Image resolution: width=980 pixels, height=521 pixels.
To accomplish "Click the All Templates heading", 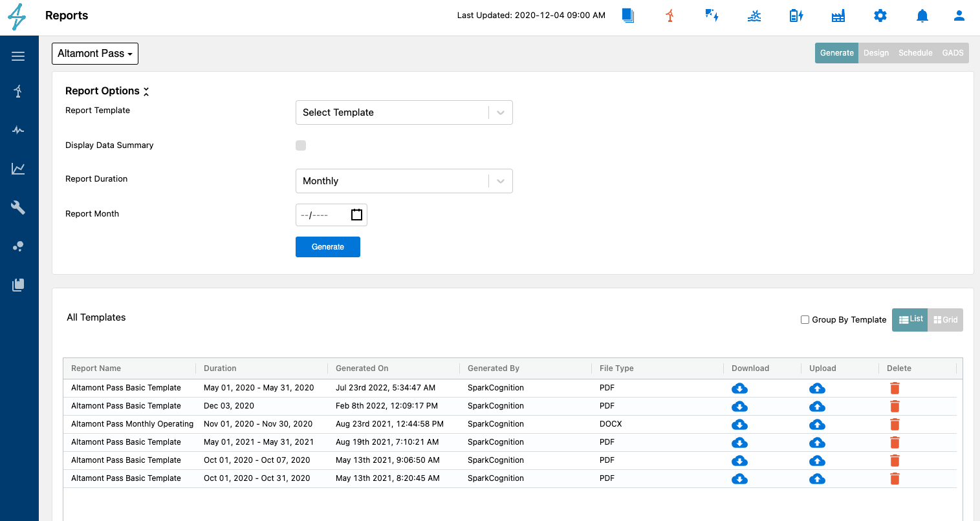I will pos(96,317).
